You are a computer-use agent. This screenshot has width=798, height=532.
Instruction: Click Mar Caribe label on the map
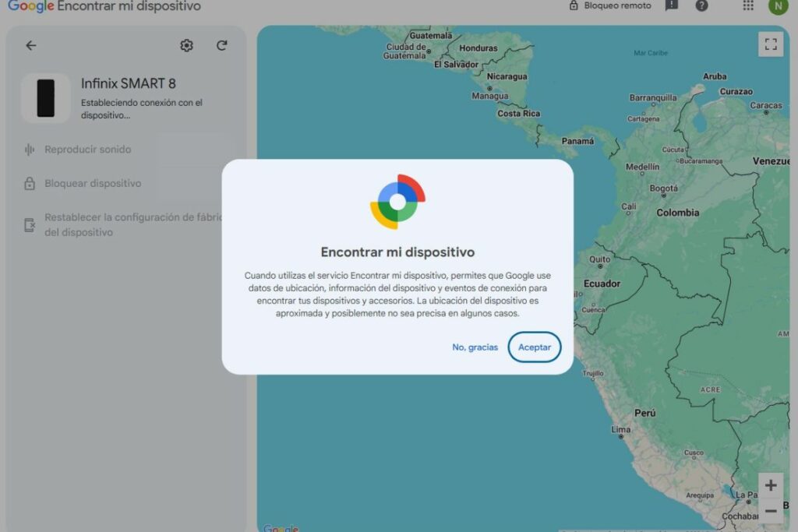[651, 53]
